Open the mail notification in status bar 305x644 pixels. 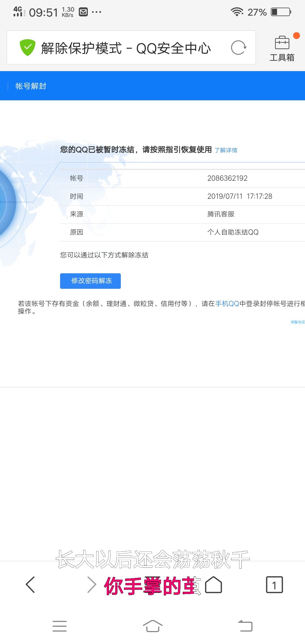(83, 12)
